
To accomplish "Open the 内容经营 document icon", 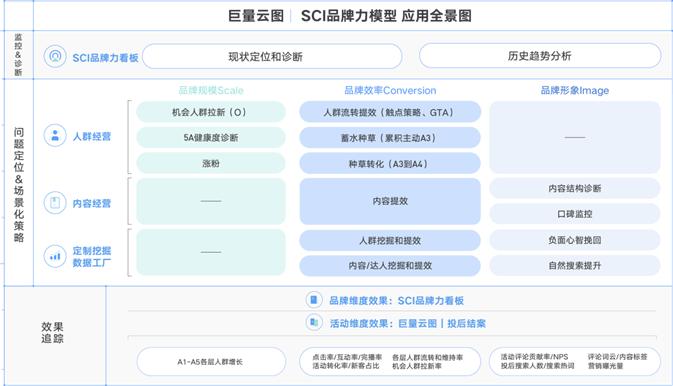I will pos(55,203).
